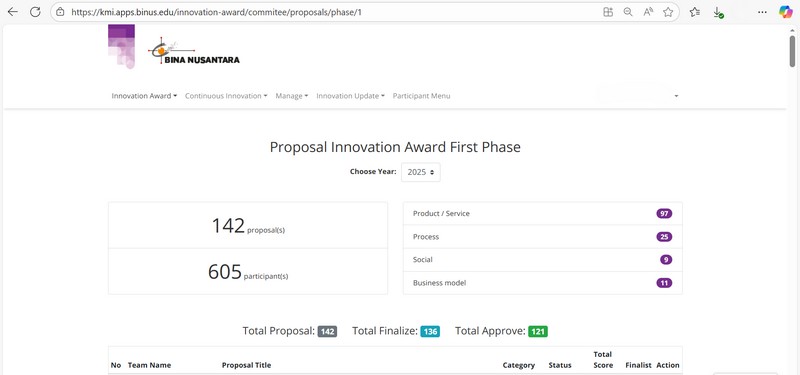The width and height of the screenshot is (800, 375).
Task: Click the Proposal Innovation Award First Phase heading
Action: [395, 147]
